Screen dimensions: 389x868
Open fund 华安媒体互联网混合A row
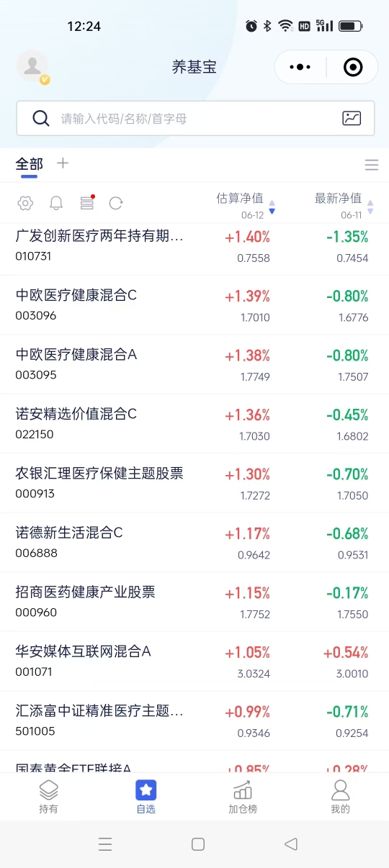194,661
